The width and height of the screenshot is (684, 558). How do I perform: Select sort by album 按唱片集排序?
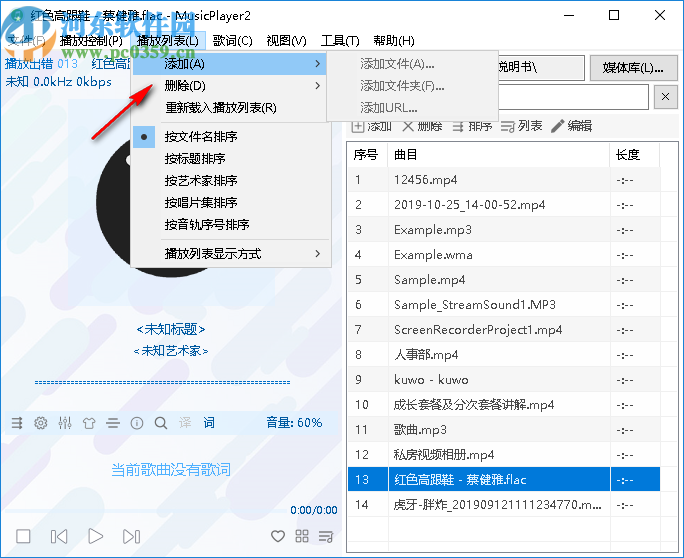(x=229, y=202)
